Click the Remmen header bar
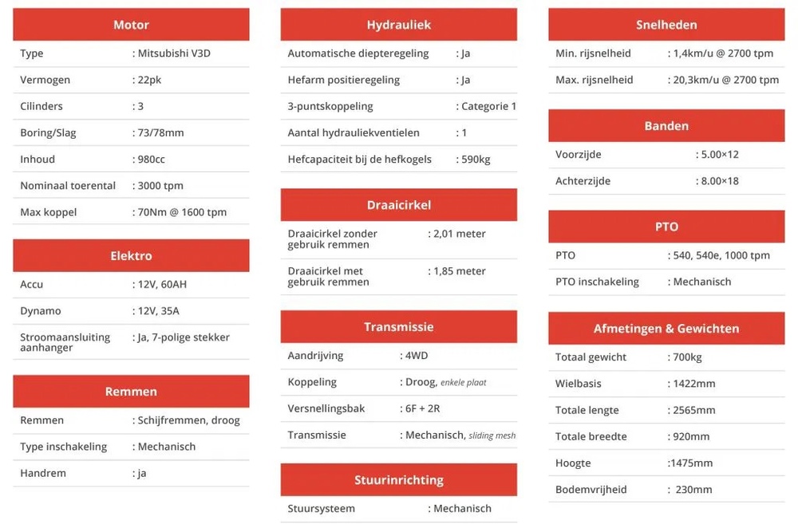 tap(131, 391)
